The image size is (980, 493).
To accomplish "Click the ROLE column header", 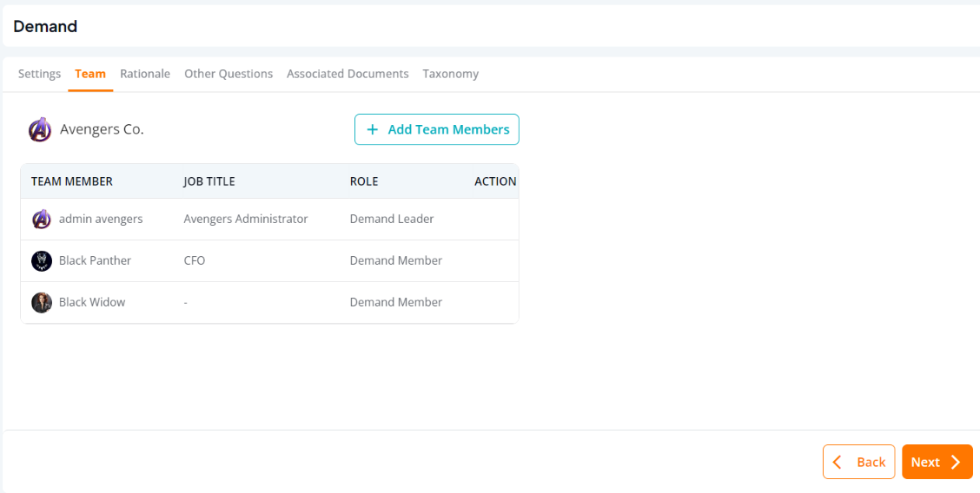I will (x=364, y=181).
